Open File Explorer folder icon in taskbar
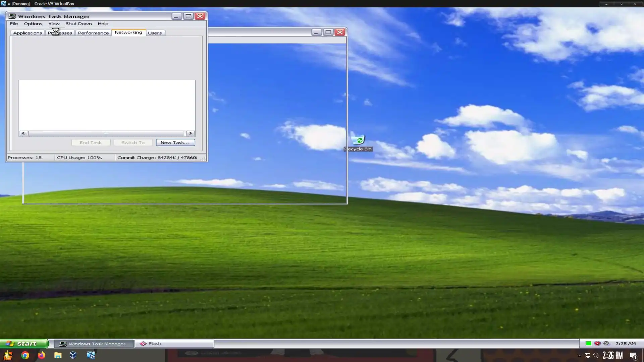This screenshot has height=362, width=644. coord(58,355)
